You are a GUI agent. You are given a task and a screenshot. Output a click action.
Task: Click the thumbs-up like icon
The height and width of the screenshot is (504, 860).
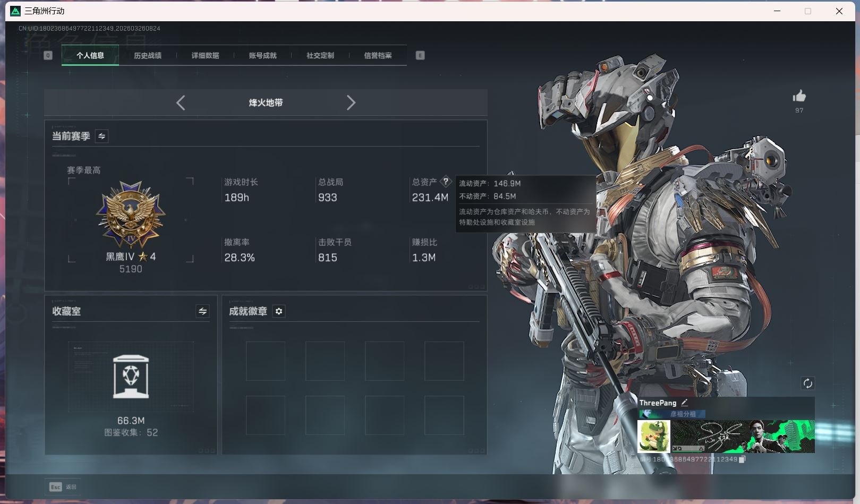(799, 97)
